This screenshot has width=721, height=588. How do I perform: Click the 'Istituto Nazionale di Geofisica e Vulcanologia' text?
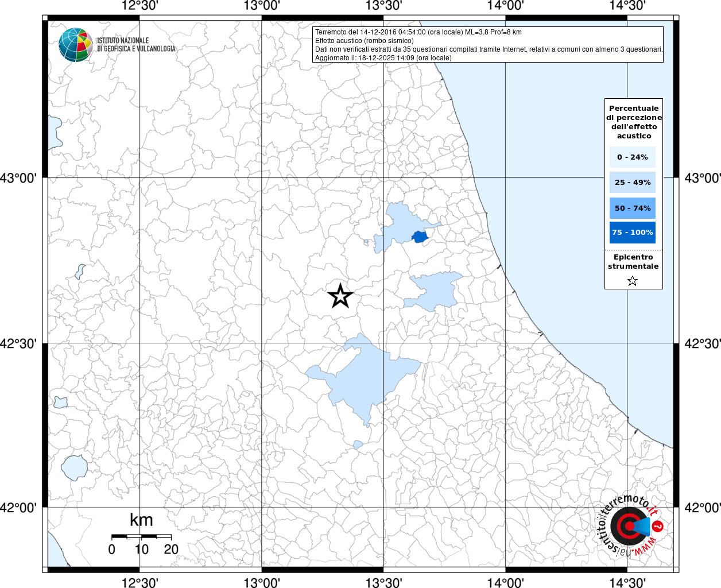tap(136, 45)
